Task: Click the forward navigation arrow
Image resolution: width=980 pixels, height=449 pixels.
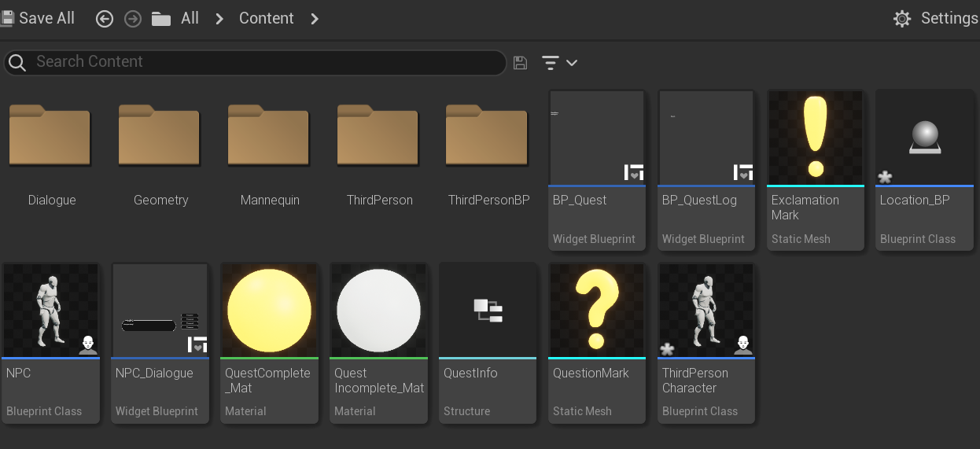Action: (133, 19)
